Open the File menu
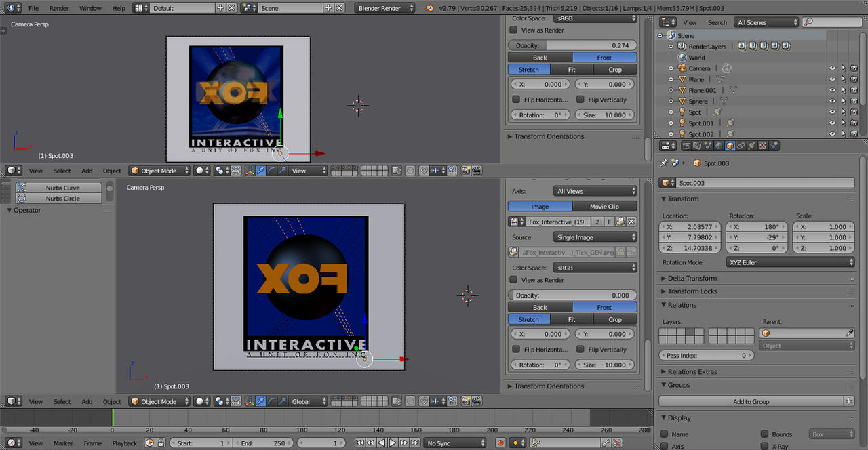Screen dimensions: 868x450 pyautogui.click(x=33, y=8)
